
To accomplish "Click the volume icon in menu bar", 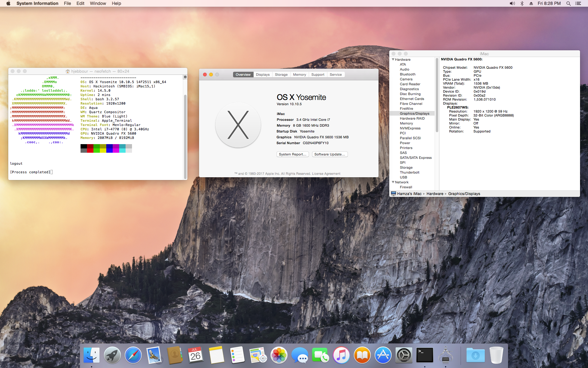I will [512, 3].
